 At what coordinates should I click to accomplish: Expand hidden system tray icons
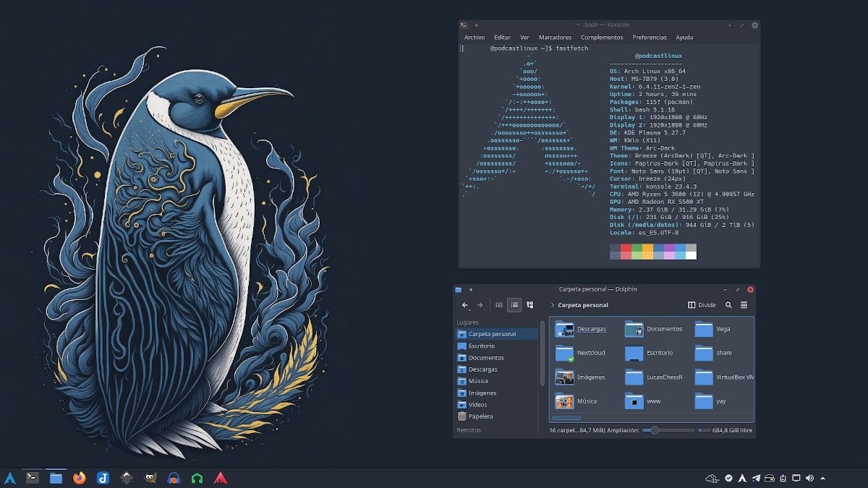[822, 478]
